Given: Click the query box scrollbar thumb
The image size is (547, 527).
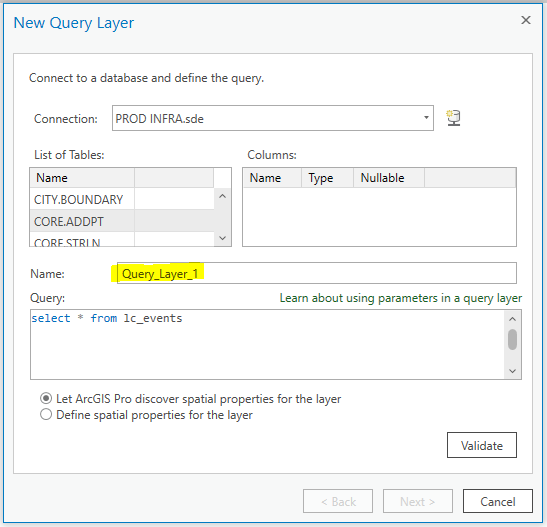Looking at the screenshot, I should coord(512,339).
